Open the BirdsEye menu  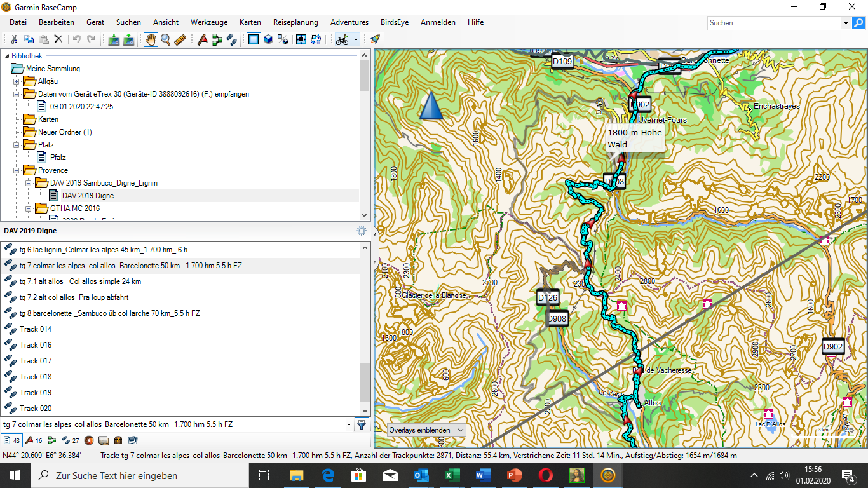395,22
